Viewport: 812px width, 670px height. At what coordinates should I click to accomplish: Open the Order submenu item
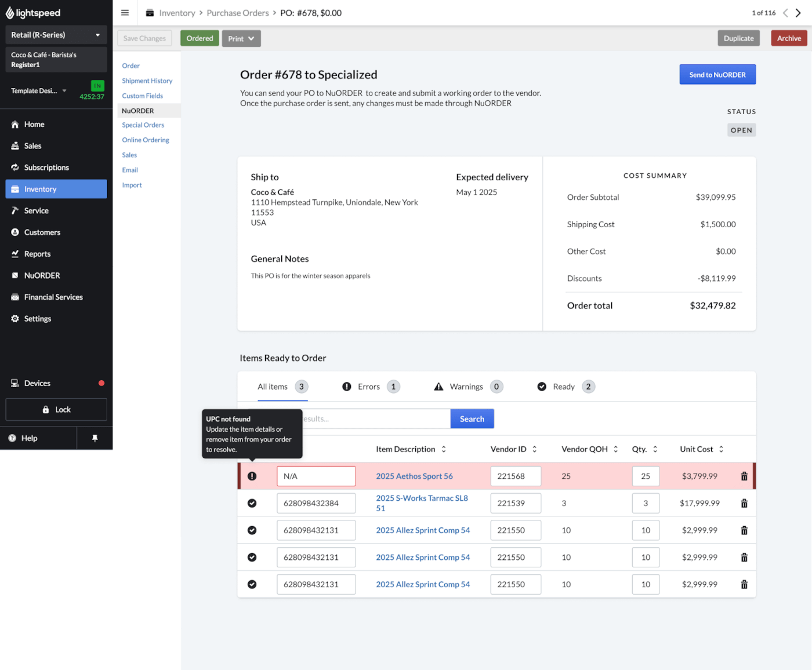(x=131, y=65)
